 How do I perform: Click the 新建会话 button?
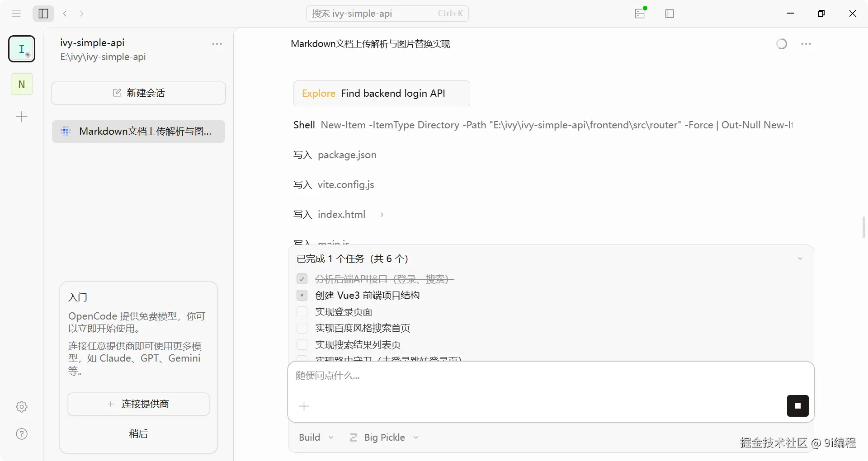pyautogui.click(x=138, y=93)
